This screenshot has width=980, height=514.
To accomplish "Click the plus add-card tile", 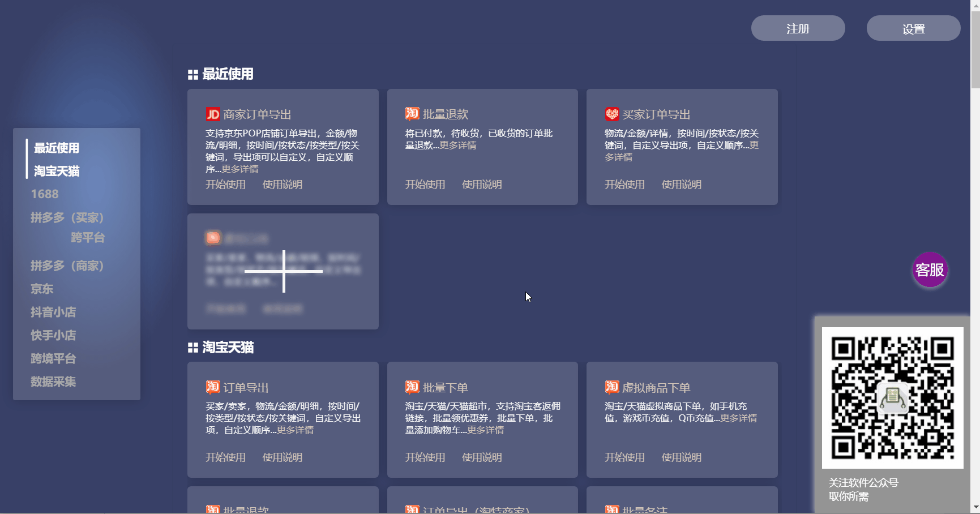I will click(x=283, y=271).
